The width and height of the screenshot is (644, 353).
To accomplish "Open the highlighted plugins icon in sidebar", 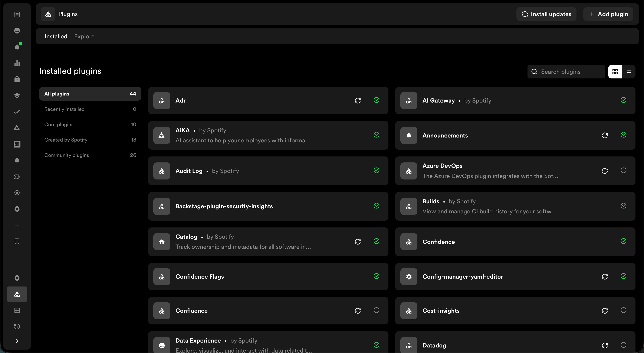I will click(x=17, y=294).
